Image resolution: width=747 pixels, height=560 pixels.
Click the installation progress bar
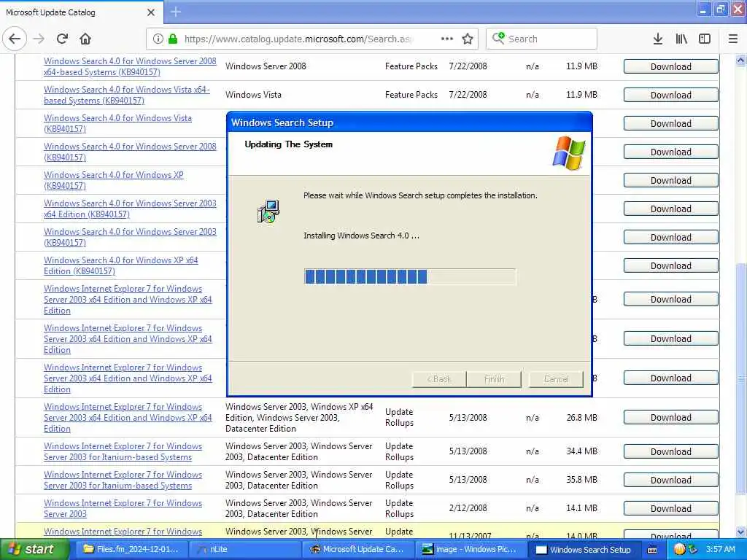click(x=410, y=276)
